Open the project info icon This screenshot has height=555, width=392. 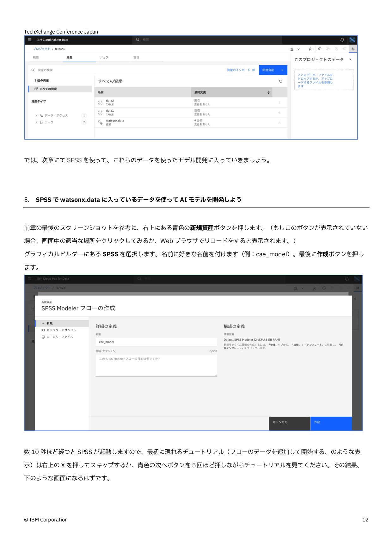(320, 49)
